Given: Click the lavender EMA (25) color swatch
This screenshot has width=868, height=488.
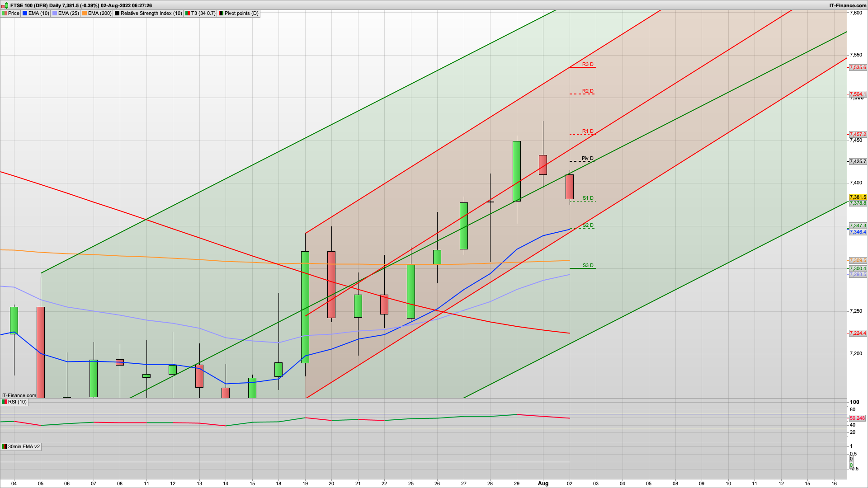Looking at the screenshot, I should pyautogui.click(x=55, y=13).
